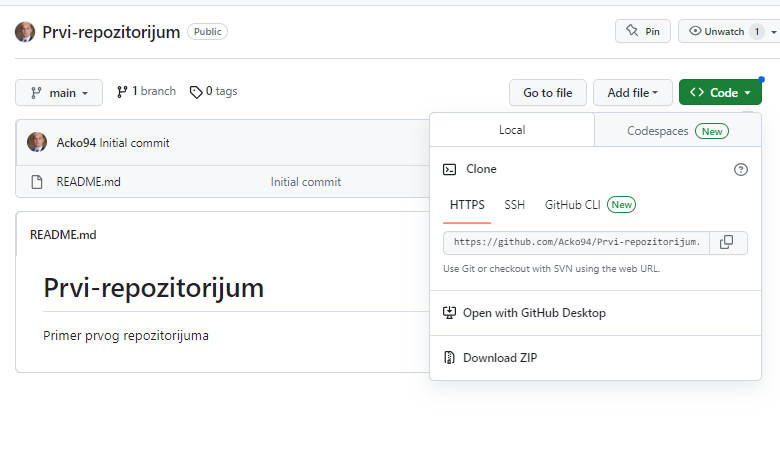Click the README.md file icon
780x467 pixels.
pos(37,182)
